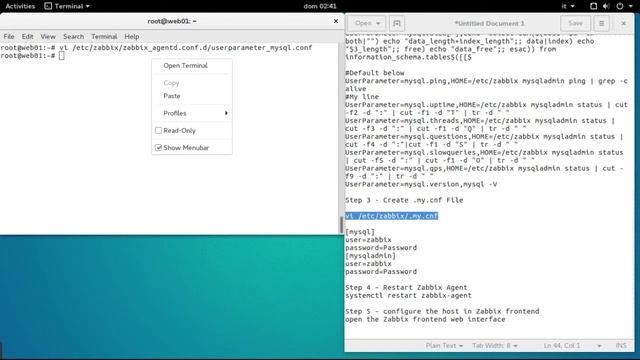
Task: Click highlighted 'vi /etc/zabbix/.my.cnf' text
Action: tap(391, 216)
